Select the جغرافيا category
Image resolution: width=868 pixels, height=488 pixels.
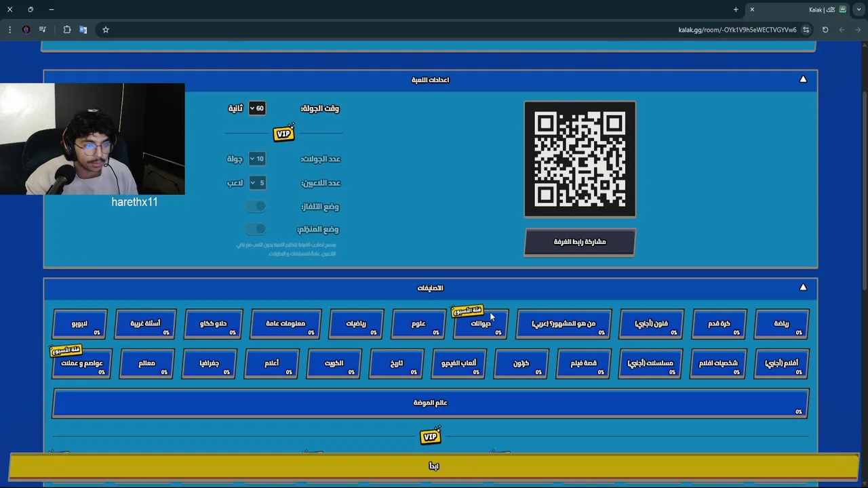click(x=209, y=363)
